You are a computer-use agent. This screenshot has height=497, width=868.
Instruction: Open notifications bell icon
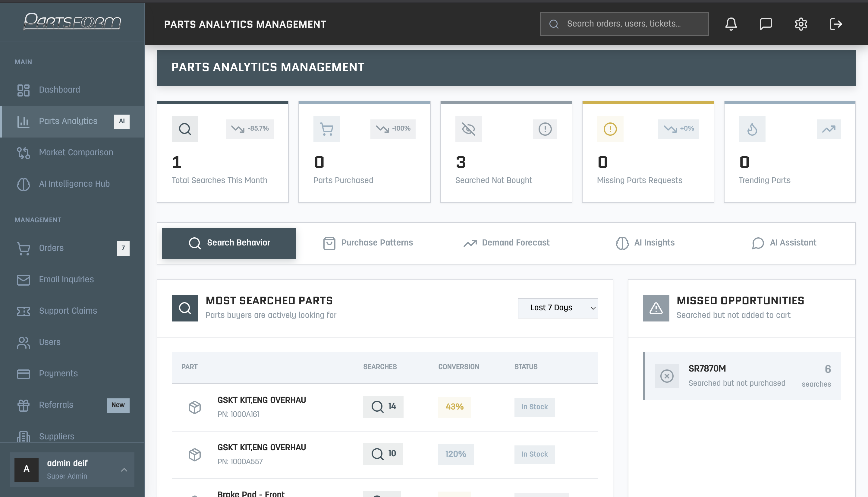(x=731, y=24)
